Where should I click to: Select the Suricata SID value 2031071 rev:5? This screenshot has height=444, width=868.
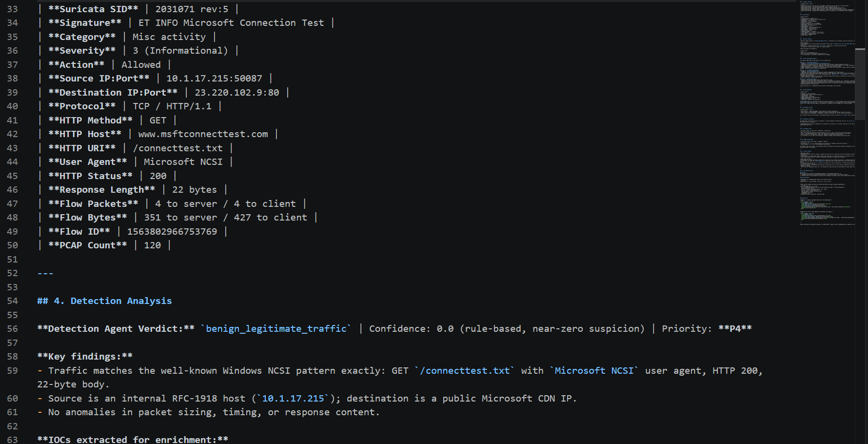tap(192, 9)
